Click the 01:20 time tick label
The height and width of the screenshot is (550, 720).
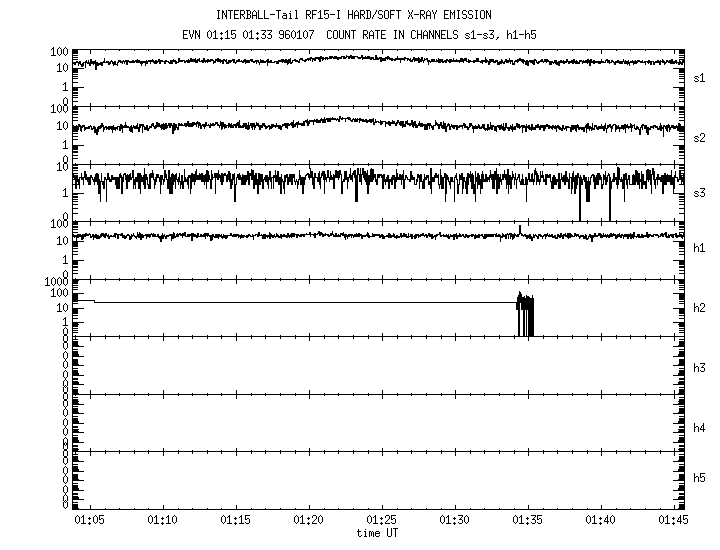(x=309, y=521)
